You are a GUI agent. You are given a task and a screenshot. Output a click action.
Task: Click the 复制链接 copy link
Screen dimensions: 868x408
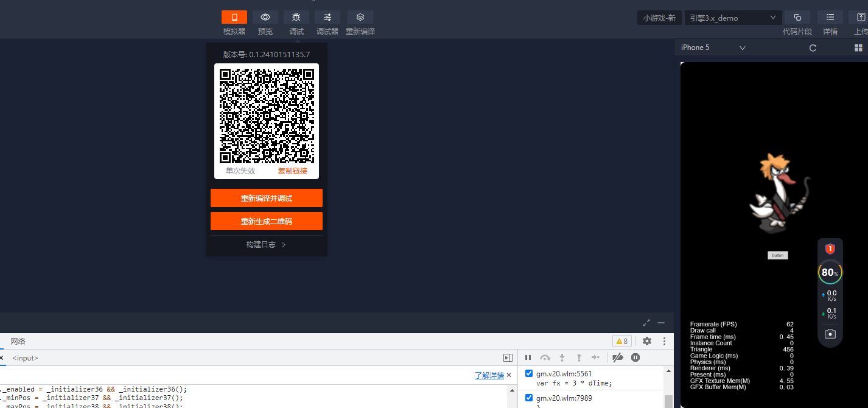pos(293,171)
